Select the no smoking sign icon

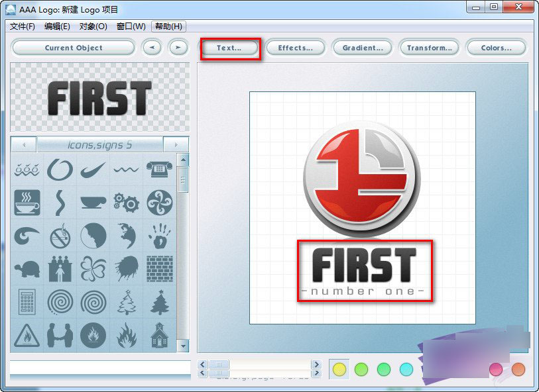click(60, 236)
